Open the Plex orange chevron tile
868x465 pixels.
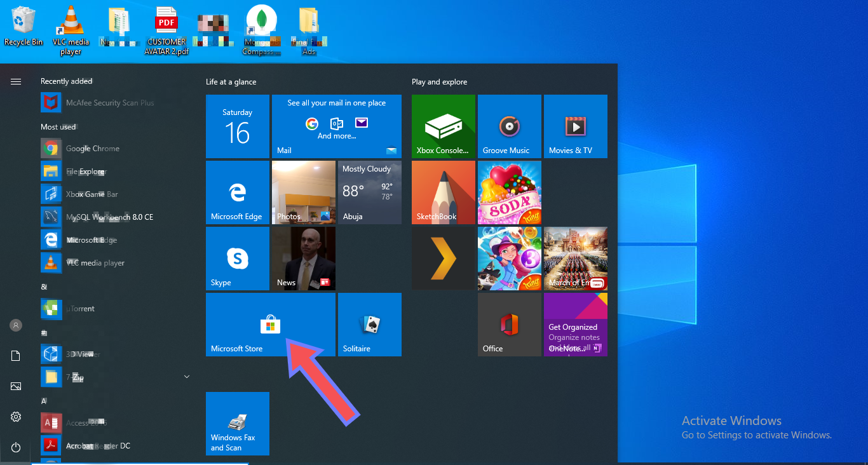(x=444, y=259)
